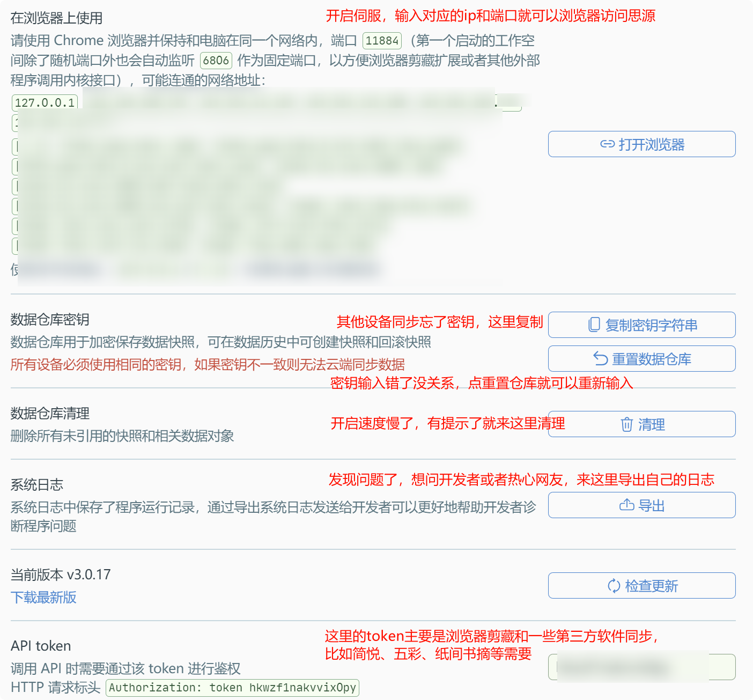
Task: Click the Authorization: token hkwzf1nakvvixOpy code
Action: (232, 688)
